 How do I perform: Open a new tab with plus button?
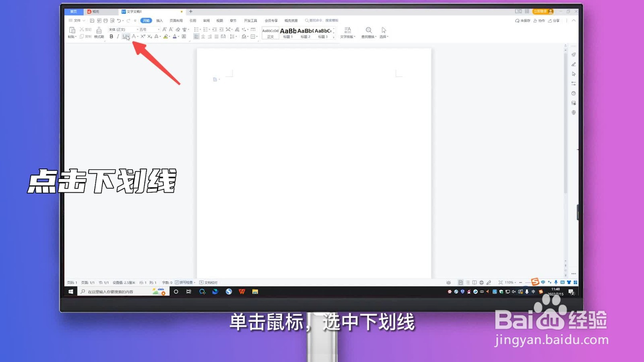[x=191, y=12]
